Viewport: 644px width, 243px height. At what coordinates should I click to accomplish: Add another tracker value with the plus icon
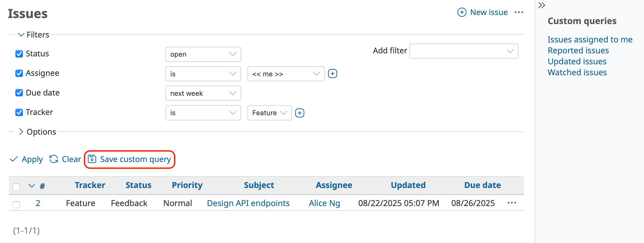[x=300, y=112]
